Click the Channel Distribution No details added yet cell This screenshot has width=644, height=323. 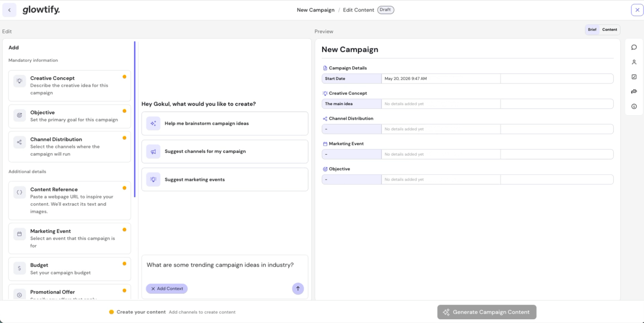[x=441, y=129]
